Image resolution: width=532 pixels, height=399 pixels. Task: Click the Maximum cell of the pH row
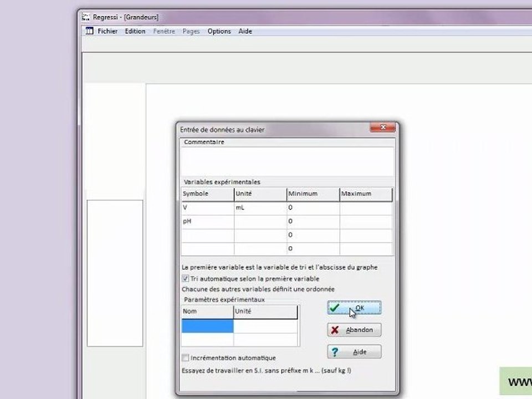point(366,222)
